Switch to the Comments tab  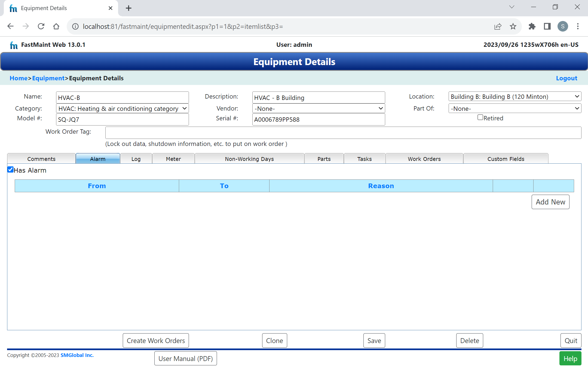(41, 159)
